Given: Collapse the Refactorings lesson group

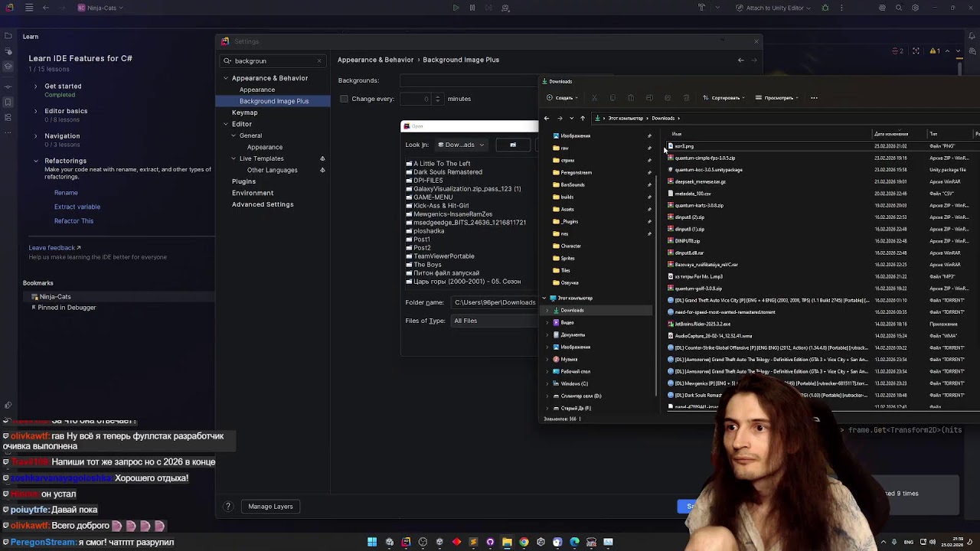Looking at the screenshot, I should (x=35, y=161).
